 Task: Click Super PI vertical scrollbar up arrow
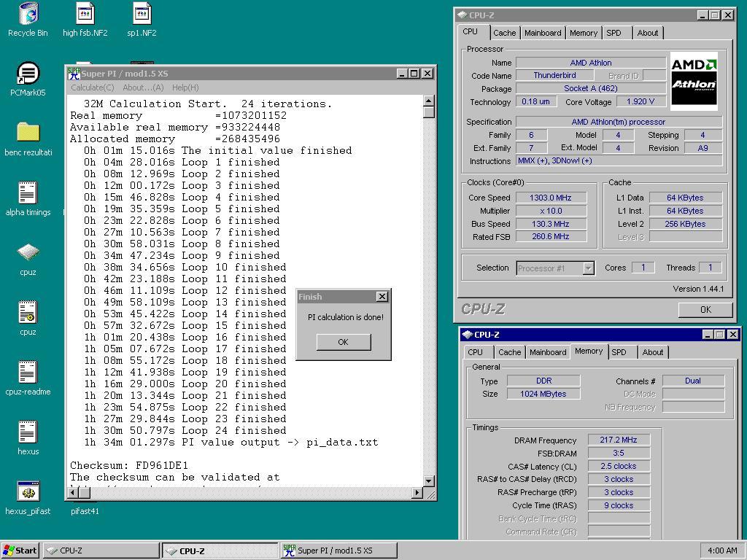click(x=429, y=101)
